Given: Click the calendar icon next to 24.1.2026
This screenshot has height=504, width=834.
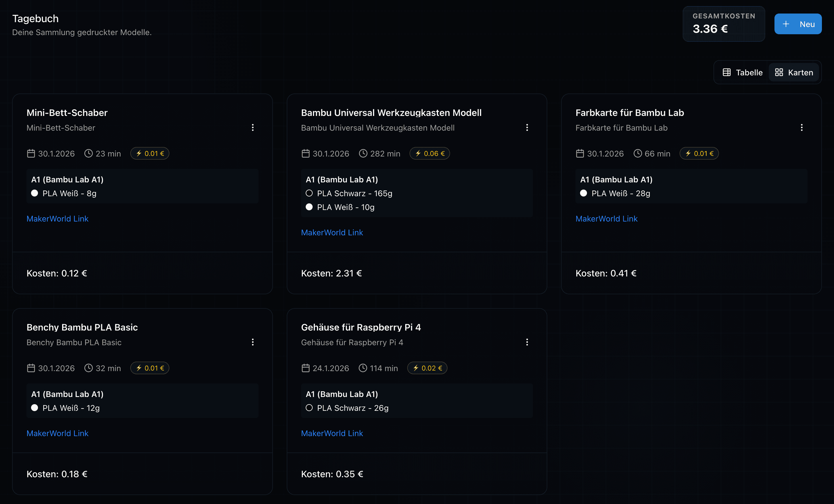Looking at the screenshot, I should click(x=305, y=368).
